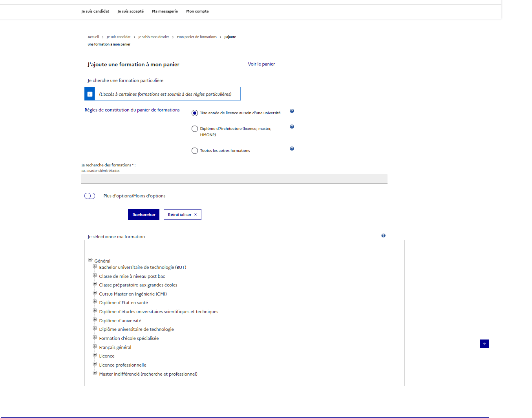Image resolution: width=532 pixels, height=418 pixels.
Task: Open Voir le panier link
Action: click(261, 64)
